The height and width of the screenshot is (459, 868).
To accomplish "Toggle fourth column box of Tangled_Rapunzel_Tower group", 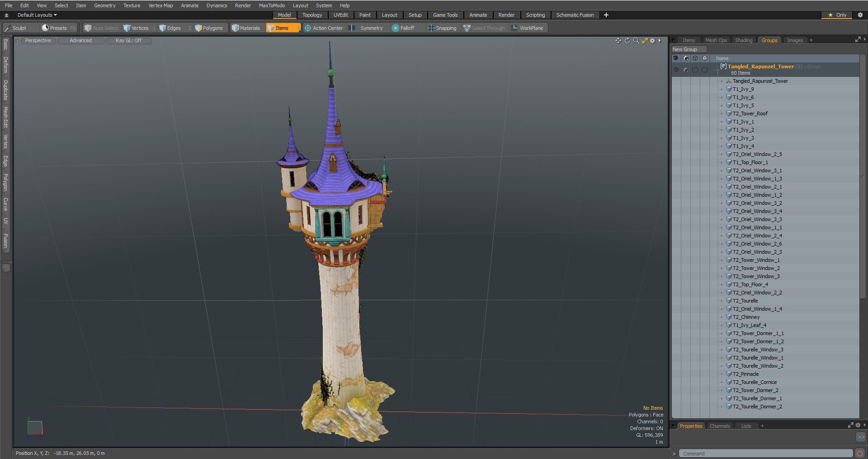I will click(x=704, y=70).
